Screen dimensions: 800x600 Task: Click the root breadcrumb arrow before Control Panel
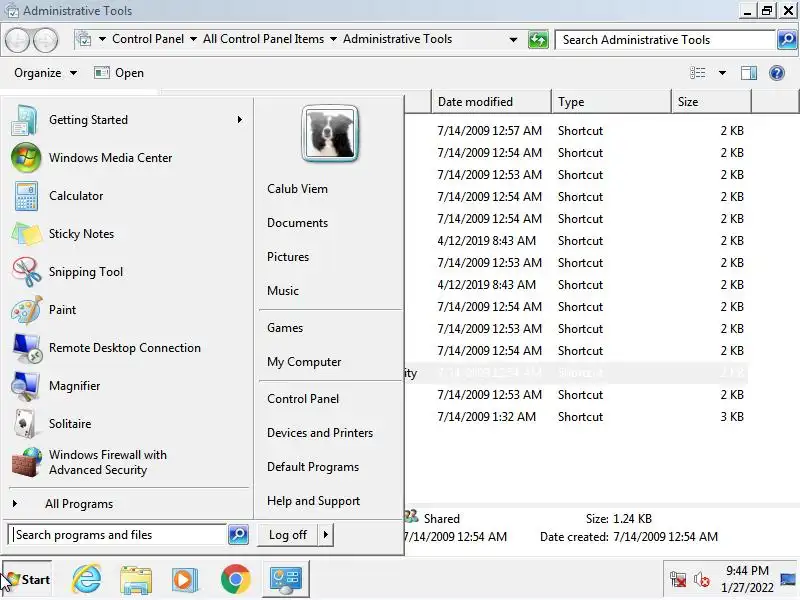click(102, 39)
